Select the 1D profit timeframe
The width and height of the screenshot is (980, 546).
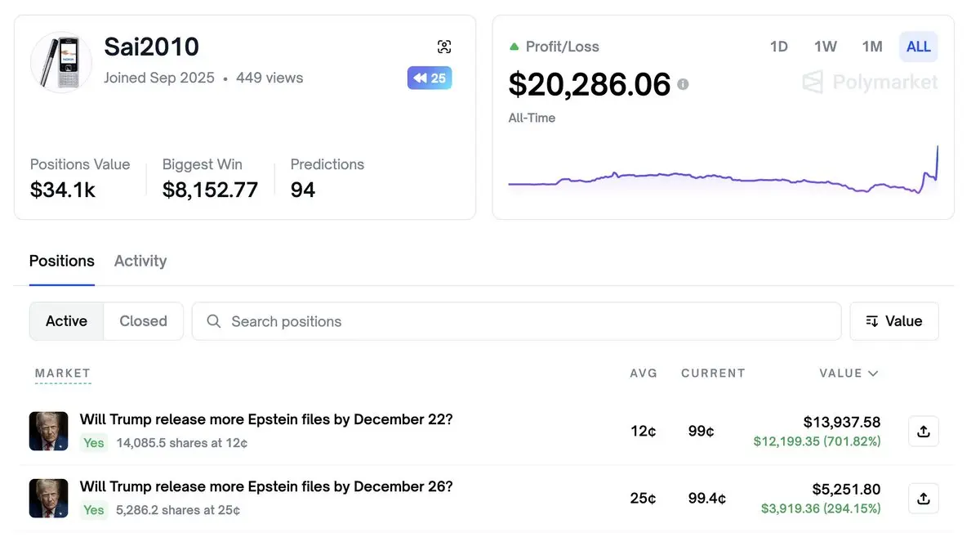778,47
